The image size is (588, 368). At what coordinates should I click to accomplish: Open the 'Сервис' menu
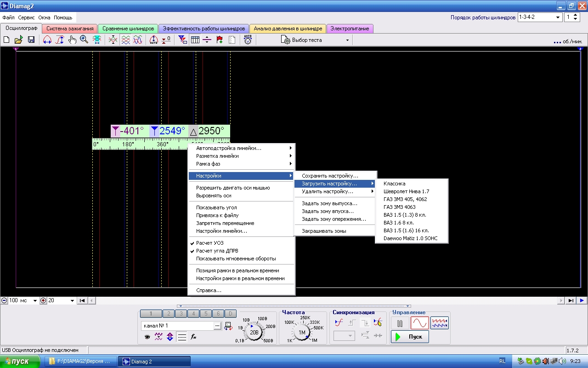click(27, 17)
